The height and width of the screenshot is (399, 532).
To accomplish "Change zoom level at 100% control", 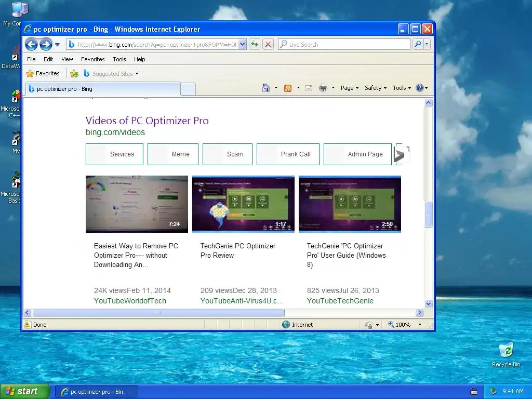I will [404, 325].
